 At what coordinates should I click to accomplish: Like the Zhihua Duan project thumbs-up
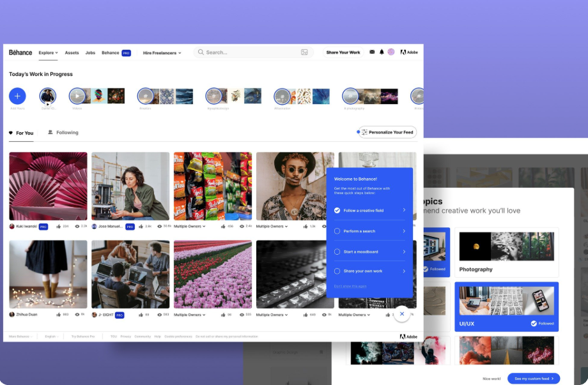pos(59,315)
